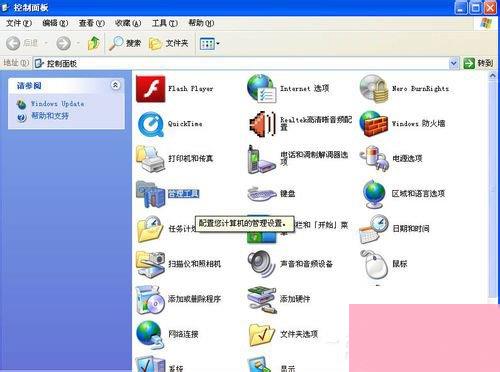This screenshot has height=372, width=500.
Task: Open the 帮助(H) menu
Action: click(x=201, y=23)
